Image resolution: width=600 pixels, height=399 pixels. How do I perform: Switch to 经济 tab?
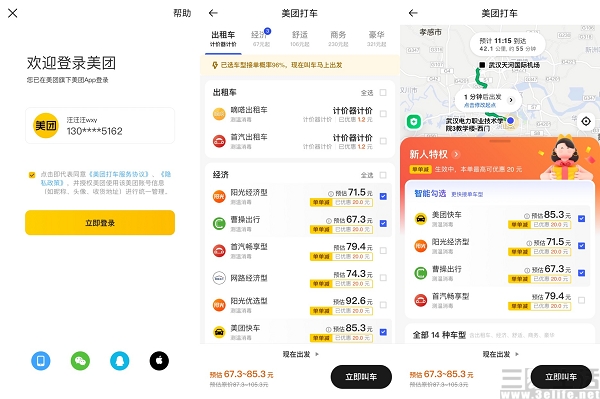pos(261,39)
